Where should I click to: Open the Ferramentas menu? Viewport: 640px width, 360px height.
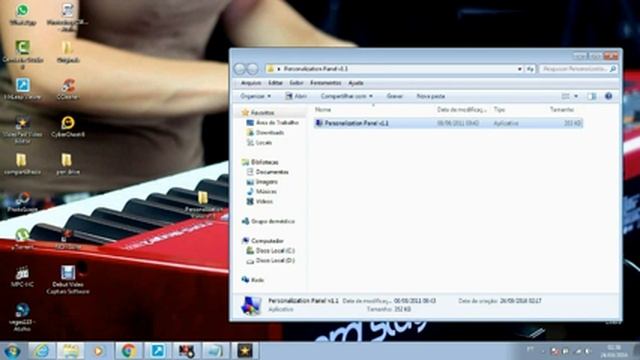point(326,83)
